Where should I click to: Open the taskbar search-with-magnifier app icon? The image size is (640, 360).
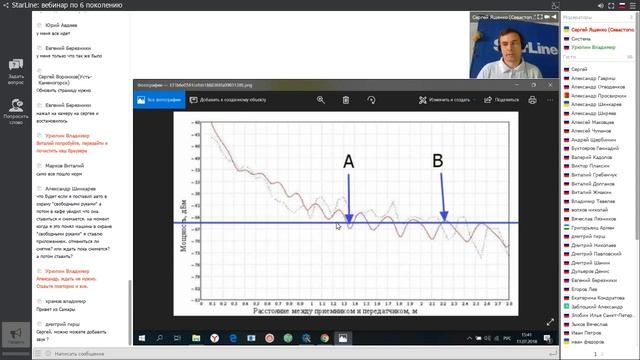[306, 338]
